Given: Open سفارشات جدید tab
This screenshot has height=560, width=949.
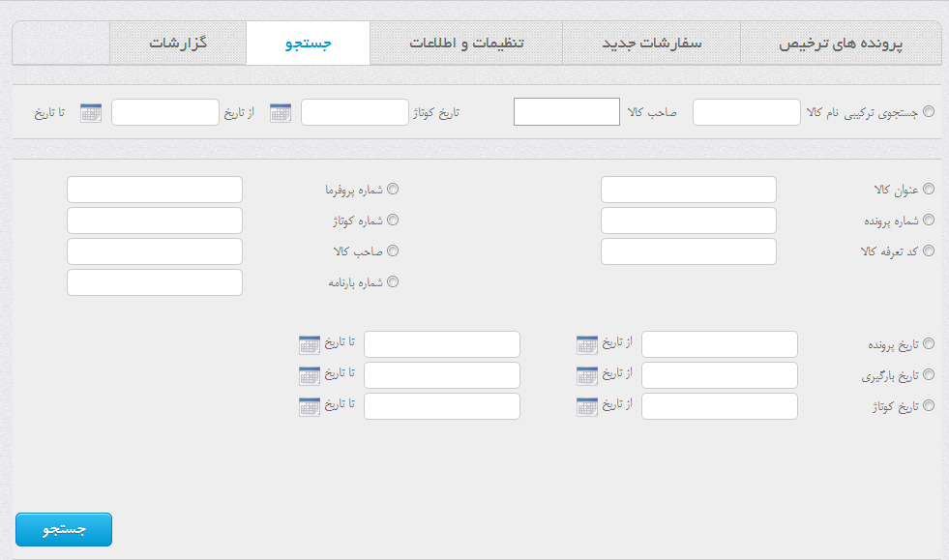Looking at the screenshot, I should (651, 43).
